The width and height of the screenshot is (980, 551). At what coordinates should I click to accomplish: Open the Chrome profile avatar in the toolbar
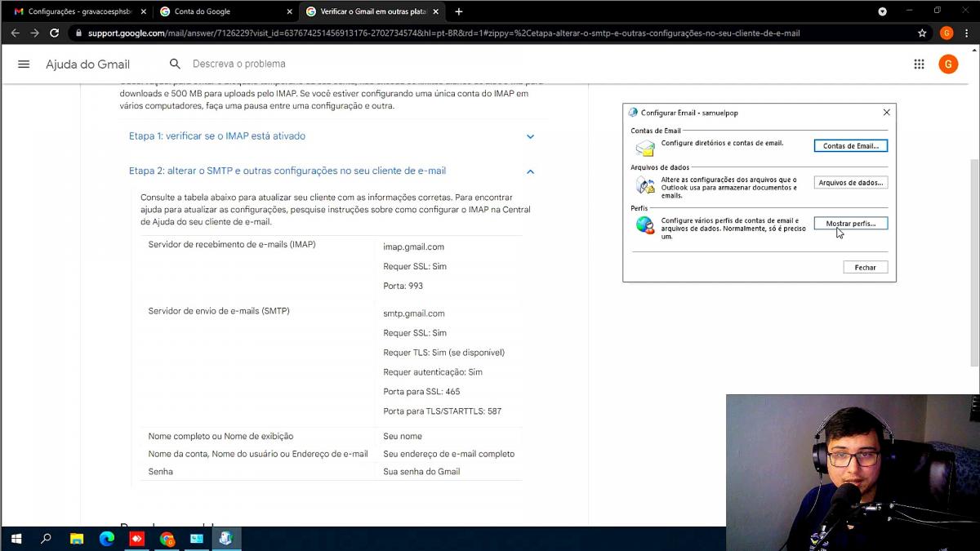tap(947, 33)
